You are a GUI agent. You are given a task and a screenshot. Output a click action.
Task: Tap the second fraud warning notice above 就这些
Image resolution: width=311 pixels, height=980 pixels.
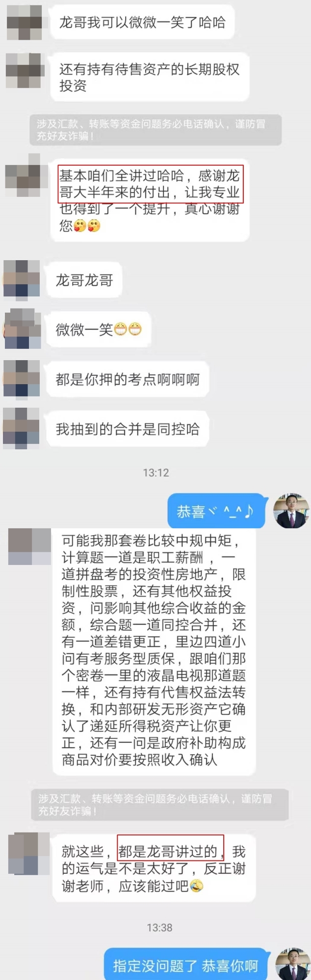[x=159, y=805]
